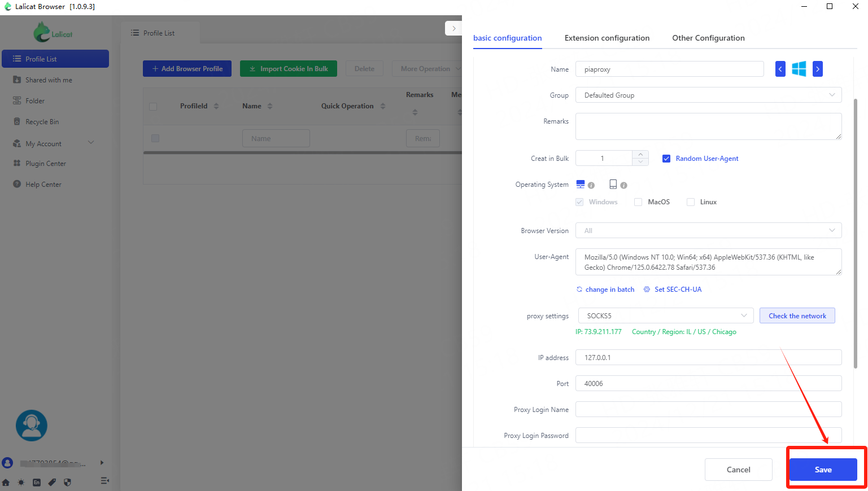Screen dimensions: 868x491
Task: Click the En language icon in sidebar footer
Action: (37, 482)
